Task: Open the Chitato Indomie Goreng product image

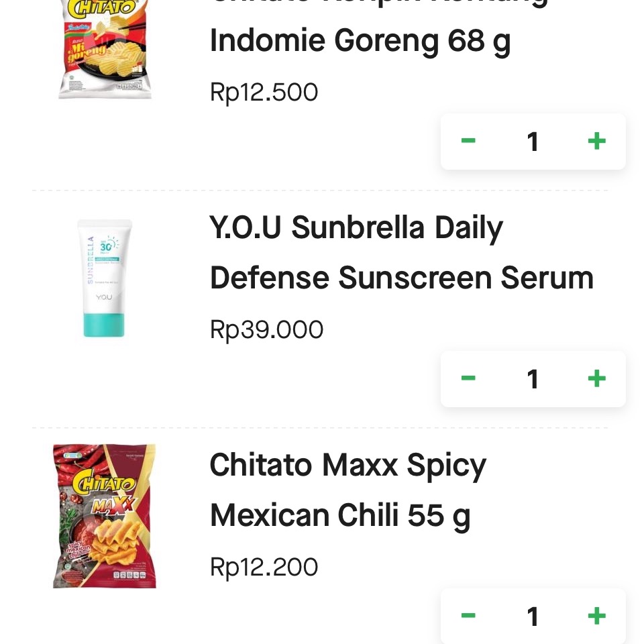Action: [105, 49]
